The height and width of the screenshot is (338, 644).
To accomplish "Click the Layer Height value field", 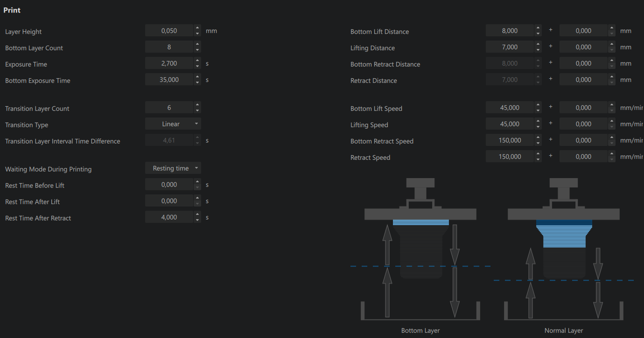I will tap(169, 31).
